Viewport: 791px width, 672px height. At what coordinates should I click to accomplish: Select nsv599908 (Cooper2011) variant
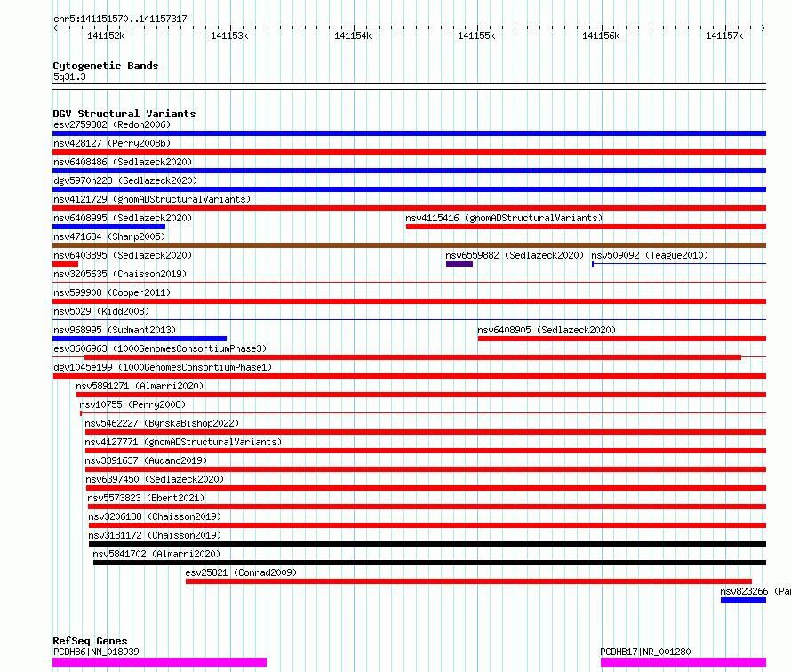click(112, 292)
